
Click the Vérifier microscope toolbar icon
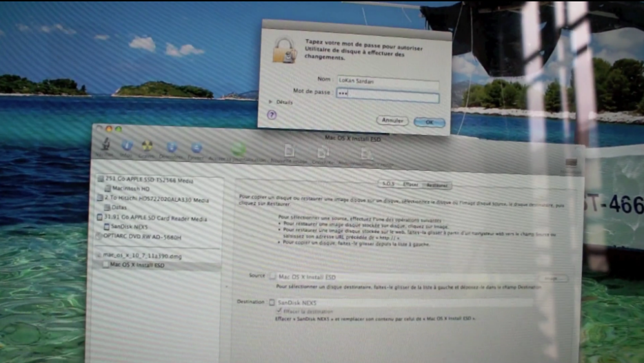(x=105, y=145)
